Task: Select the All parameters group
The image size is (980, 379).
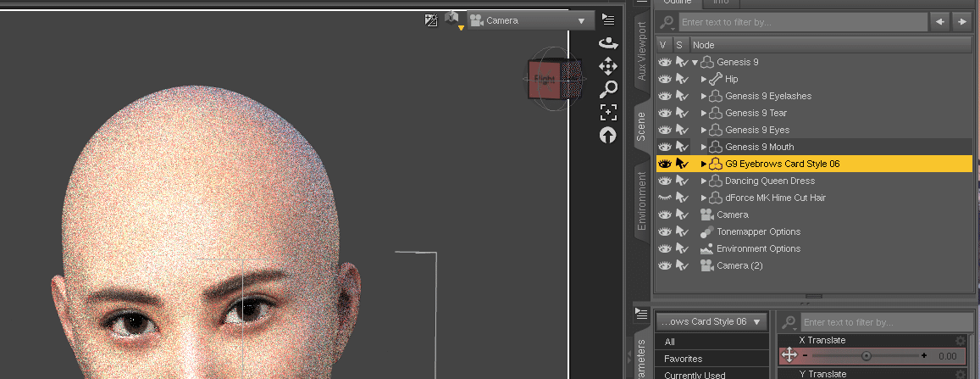Action: (x=712, y=342)
